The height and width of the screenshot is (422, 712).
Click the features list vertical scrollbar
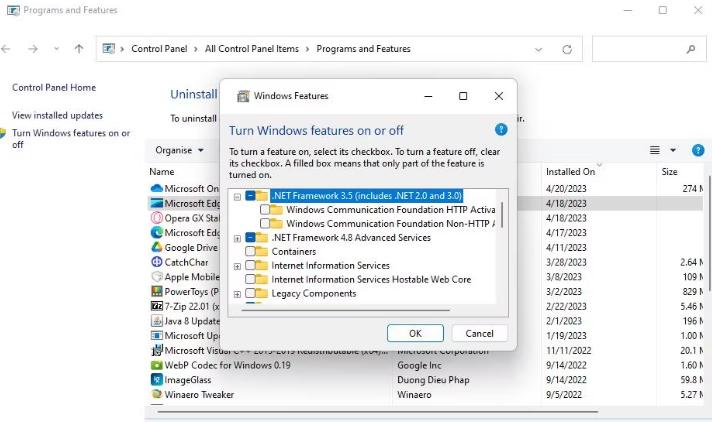point(502,215)
